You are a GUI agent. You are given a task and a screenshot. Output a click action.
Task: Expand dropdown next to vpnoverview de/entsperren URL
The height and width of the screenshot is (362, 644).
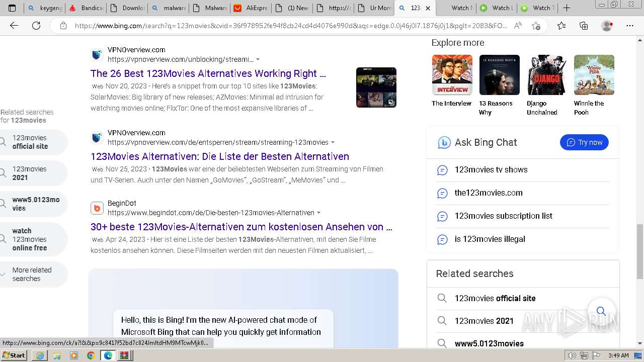(333, 142)
